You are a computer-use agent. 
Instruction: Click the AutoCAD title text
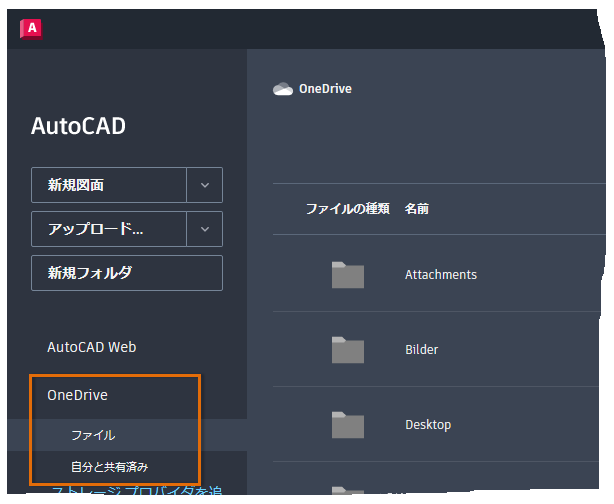[78, 126]
